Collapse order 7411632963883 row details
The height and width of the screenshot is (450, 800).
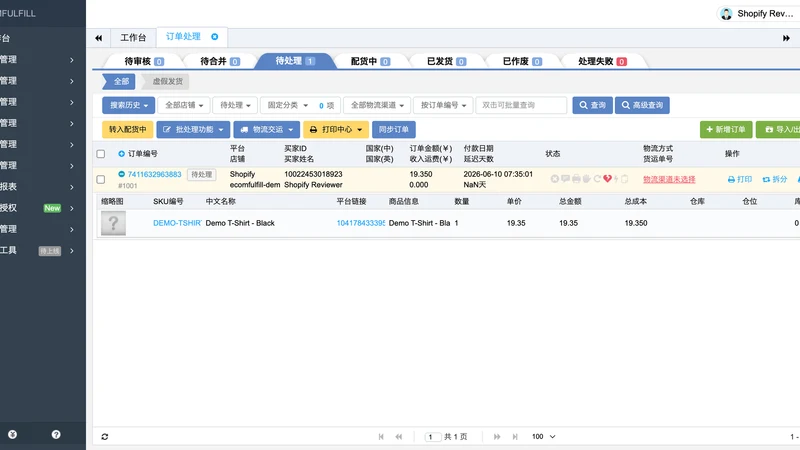pos(121,174)
